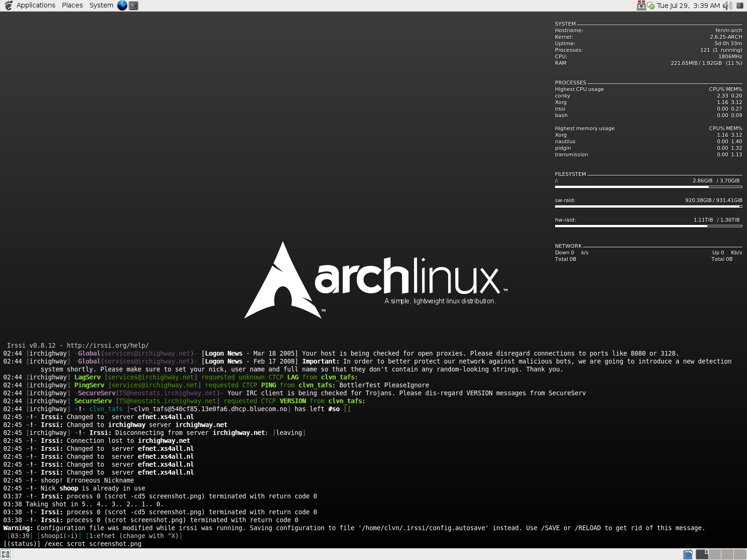Viewport: 747px width, 560px height.
Task: Click the CPU value '1806MHz'
Action: click(x=730, y=56)
